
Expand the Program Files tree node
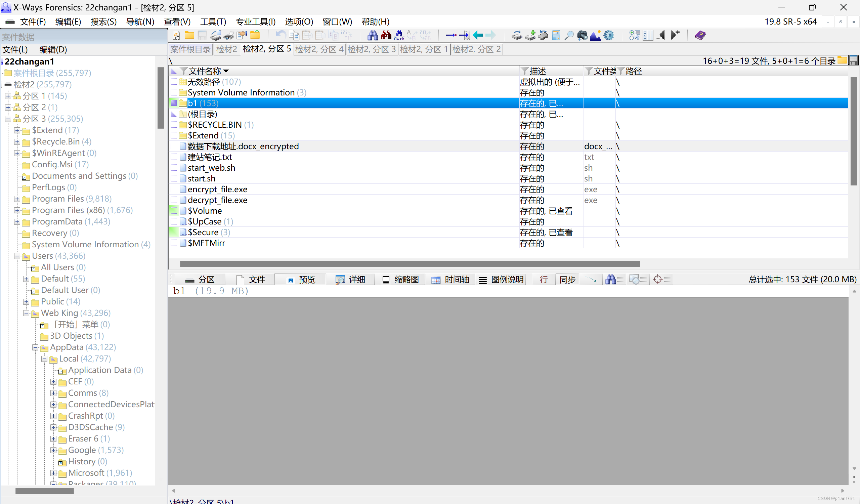[x=17, y=199]
